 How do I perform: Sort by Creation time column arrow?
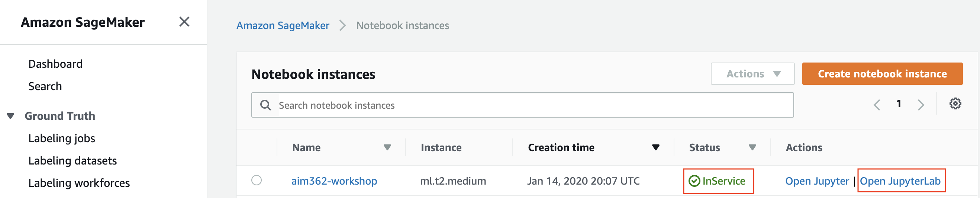pyautogui.click(x=655, y=147)
